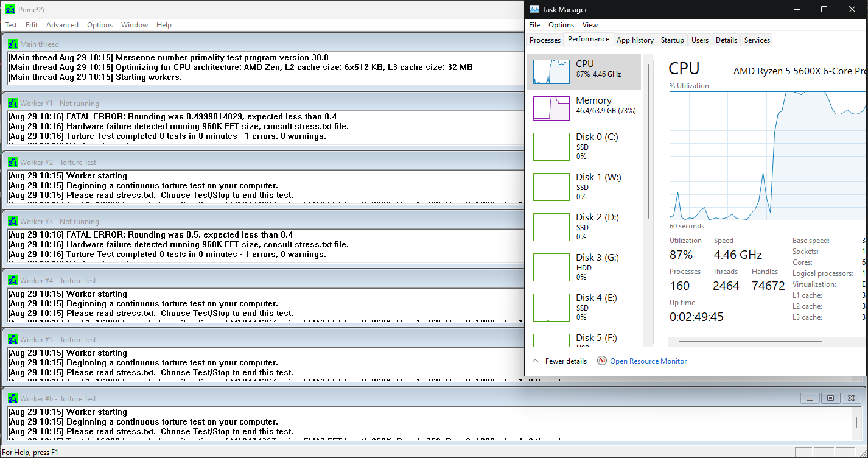
Task: Open Prime95's Options menu
Action: coord(100,25)
